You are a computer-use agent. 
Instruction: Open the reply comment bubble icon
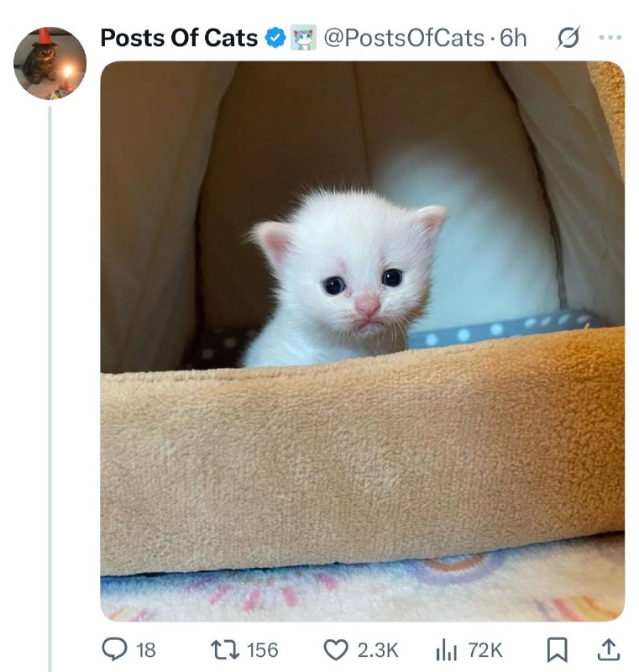tap(114, 649)
